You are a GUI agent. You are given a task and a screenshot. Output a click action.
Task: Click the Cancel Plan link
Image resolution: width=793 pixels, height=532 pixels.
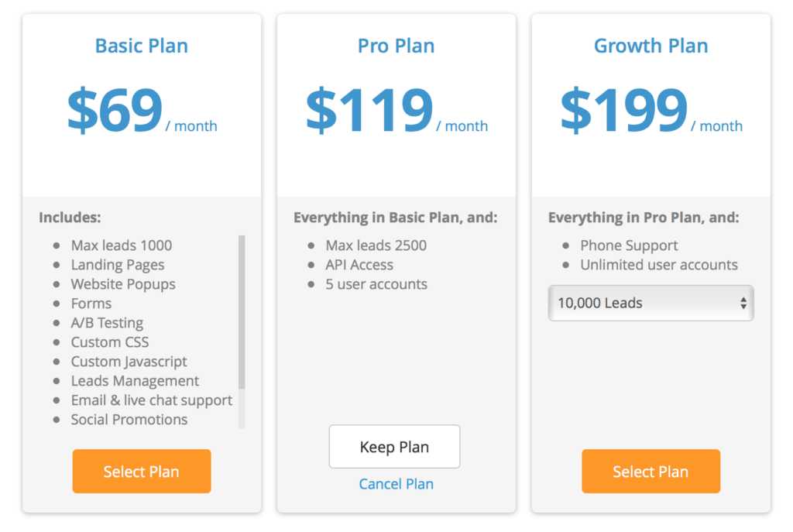point(396,484)
